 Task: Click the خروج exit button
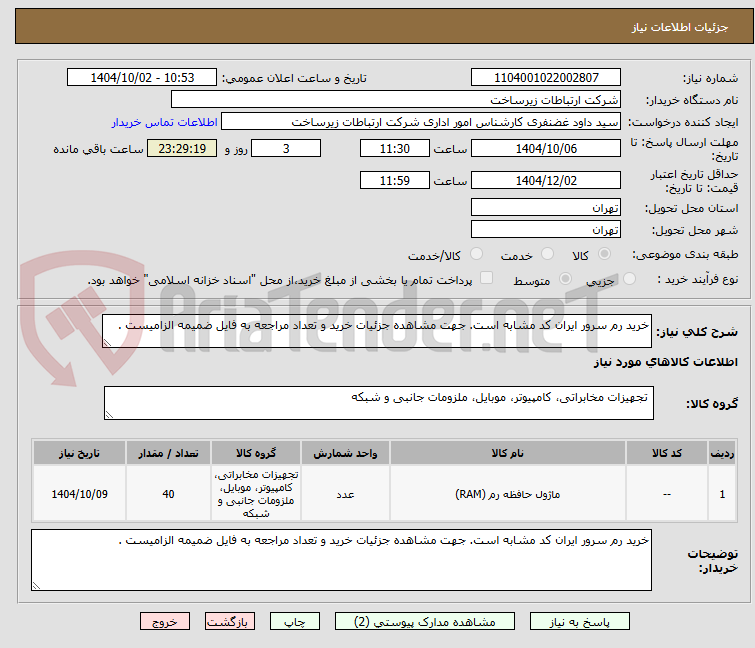[165, 622]
